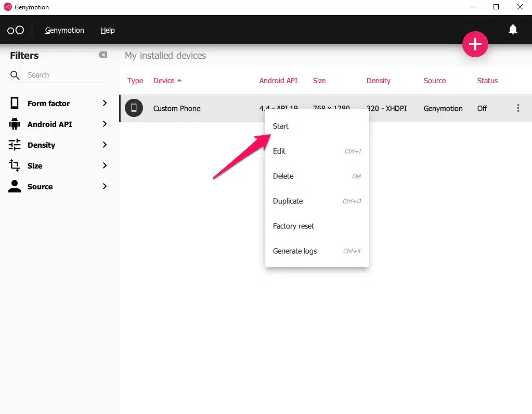Viewport: 532px width, 414px height.
Task: Click the pink add device plus button
Action: (475, 44)
